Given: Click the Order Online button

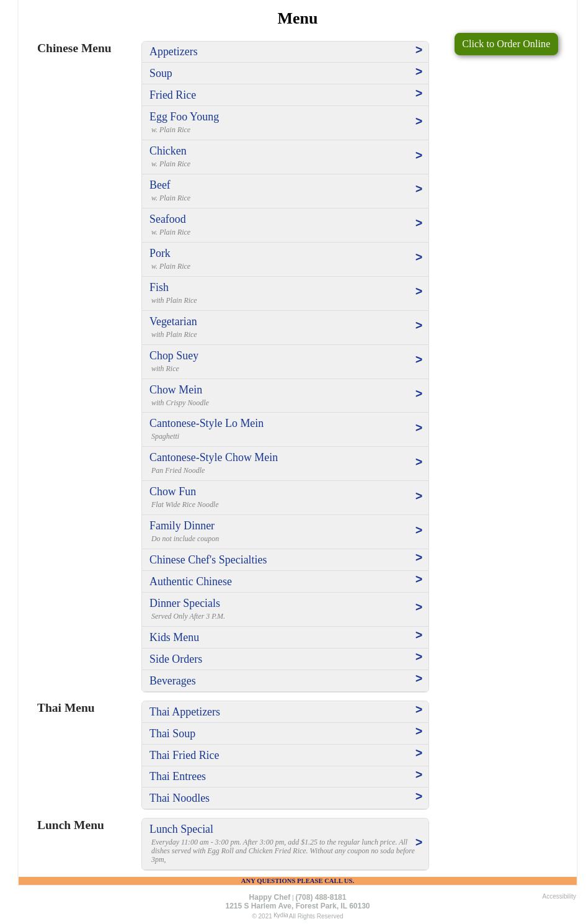Looking at the screenshot, I should click(505, 44).
